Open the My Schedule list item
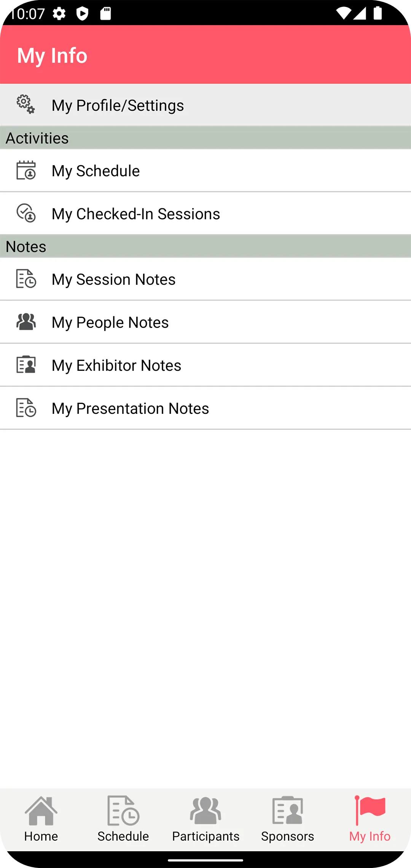Viewport: 411px width, 868px height. (96, 171)
